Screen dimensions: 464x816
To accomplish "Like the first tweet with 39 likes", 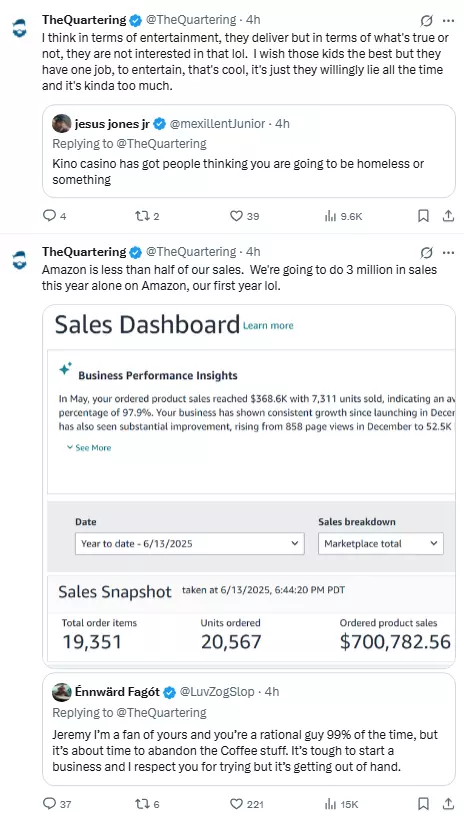I will click(x=236, y=216).
